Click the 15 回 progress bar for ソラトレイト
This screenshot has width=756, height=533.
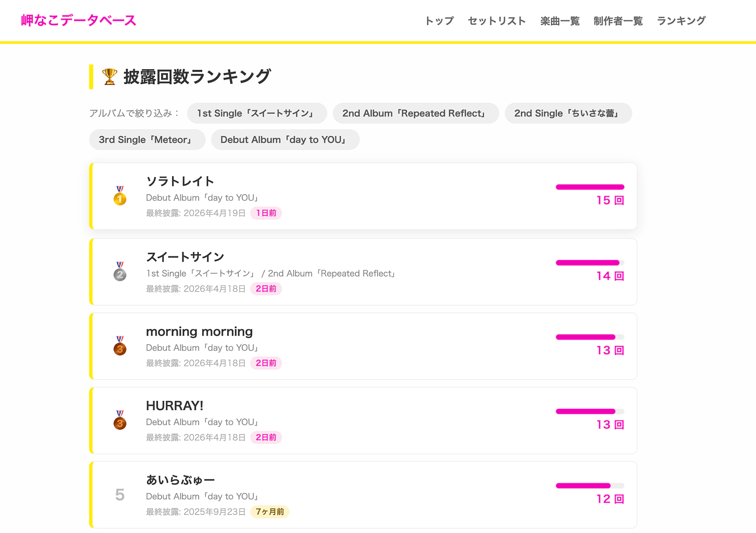click(590, 187)
